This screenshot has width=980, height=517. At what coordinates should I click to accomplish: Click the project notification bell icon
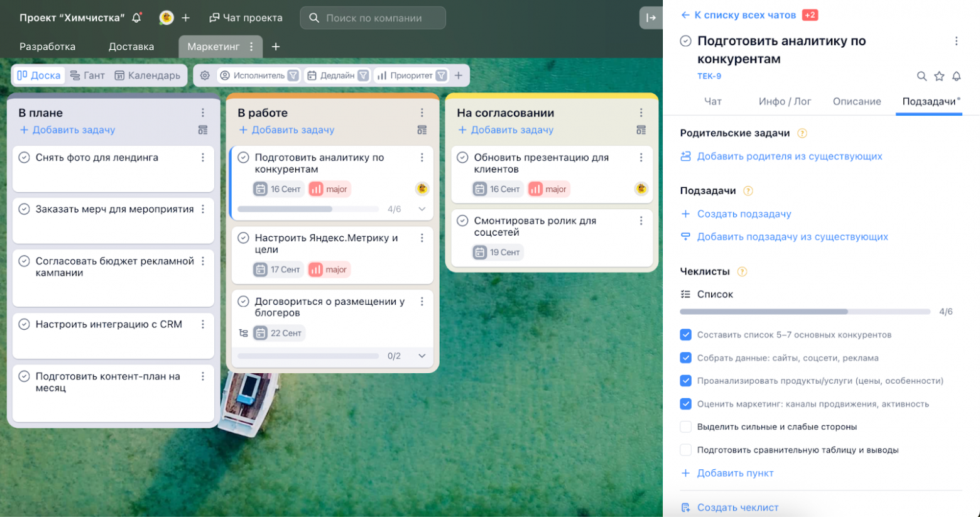tap(136, 18)
